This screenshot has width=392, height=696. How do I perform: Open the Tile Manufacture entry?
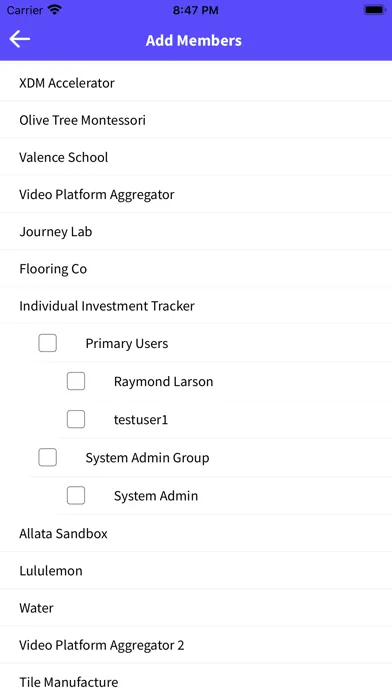(196, 680)
